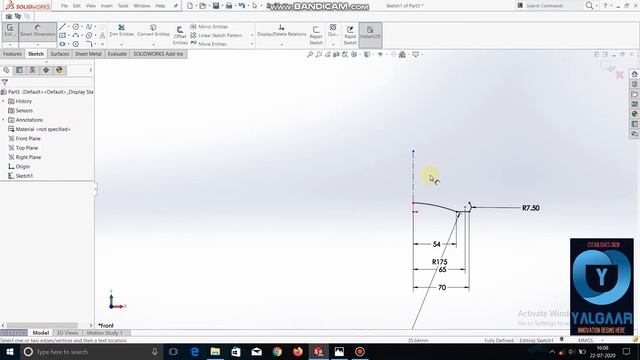Screen dimensions: 640x360
Task: Click Convert Entities tool
Action: pos(153,31)
